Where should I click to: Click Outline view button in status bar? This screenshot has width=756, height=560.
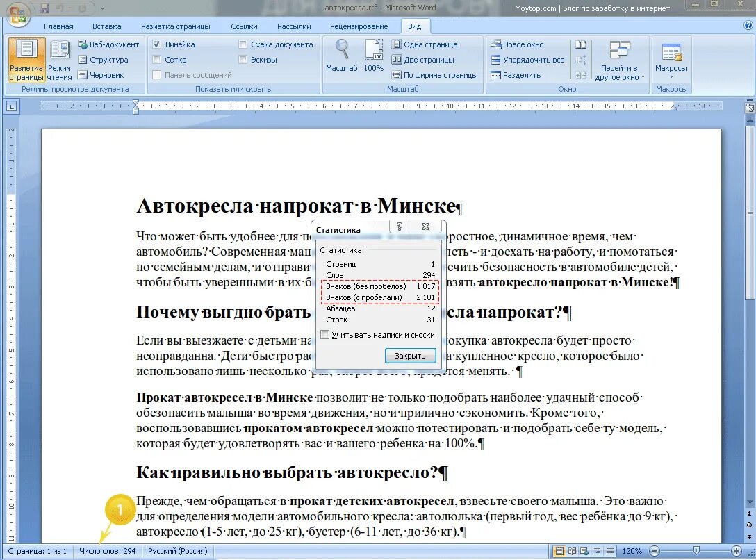[x=598, y=551]
